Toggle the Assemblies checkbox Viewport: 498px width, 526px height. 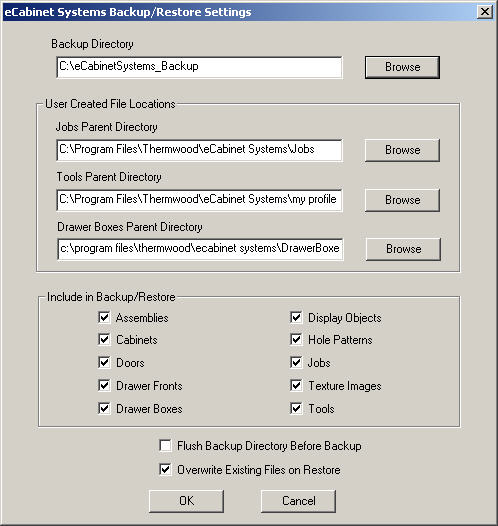tap(104, 317)
